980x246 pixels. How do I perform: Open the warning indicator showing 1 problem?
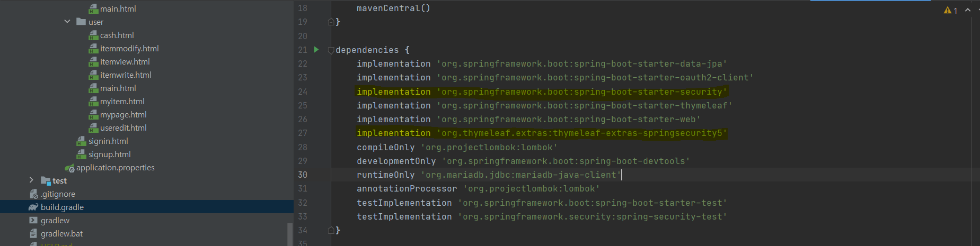(951, 10)
